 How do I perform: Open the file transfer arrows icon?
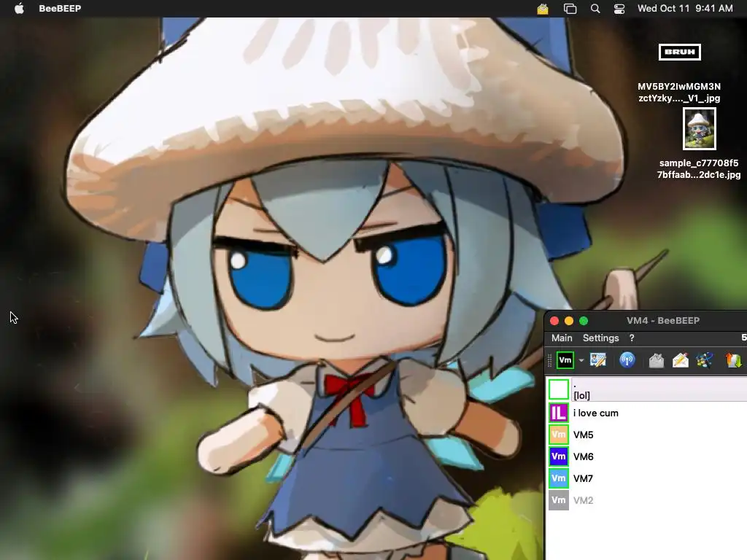(x=734, y=360)
